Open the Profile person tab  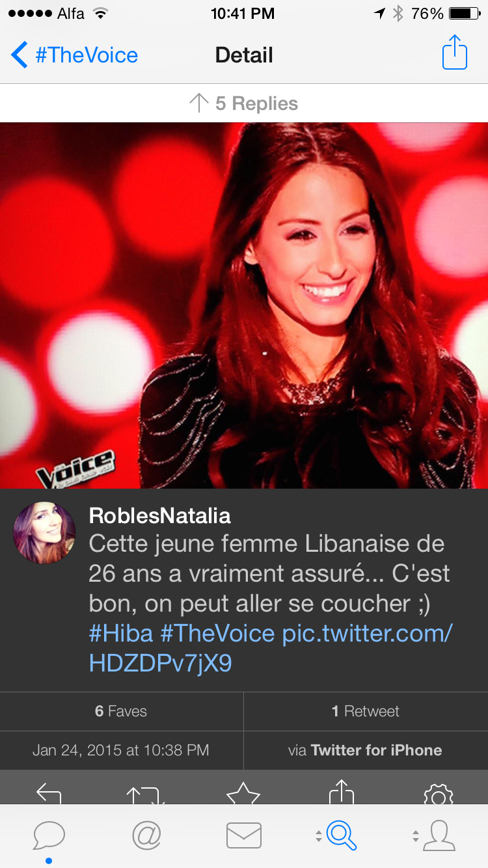(x=439, y=835)
